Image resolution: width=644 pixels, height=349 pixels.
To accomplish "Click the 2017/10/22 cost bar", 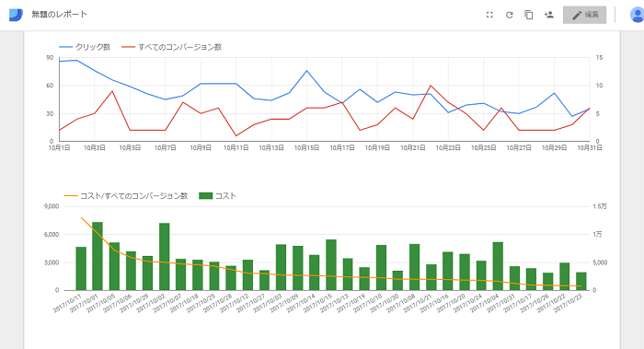I will (564, 276).
